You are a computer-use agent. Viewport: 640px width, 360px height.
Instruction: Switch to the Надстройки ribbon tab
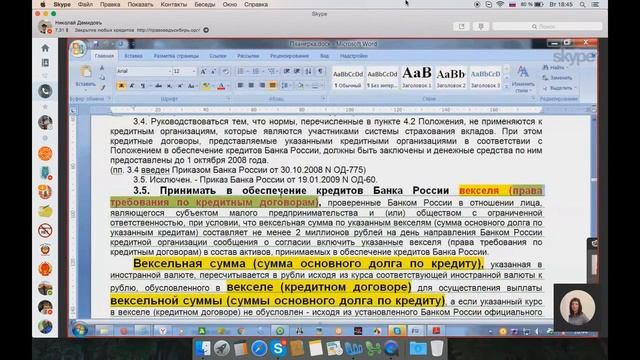[353, 56]
